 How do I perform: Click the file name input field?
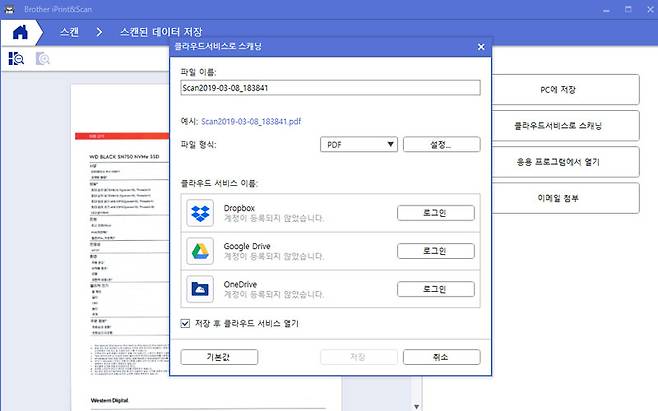[x=330, y=88]
